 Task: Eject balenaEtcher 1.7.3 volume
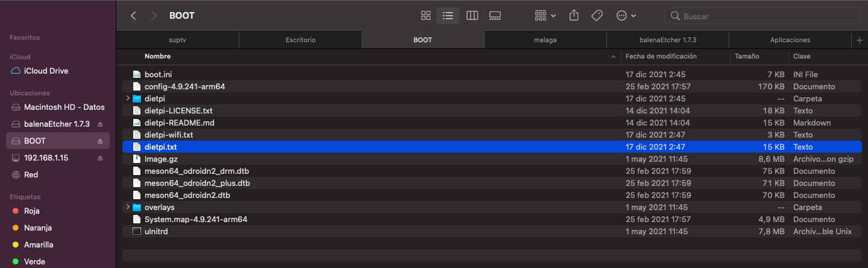[x=100, y=124]
